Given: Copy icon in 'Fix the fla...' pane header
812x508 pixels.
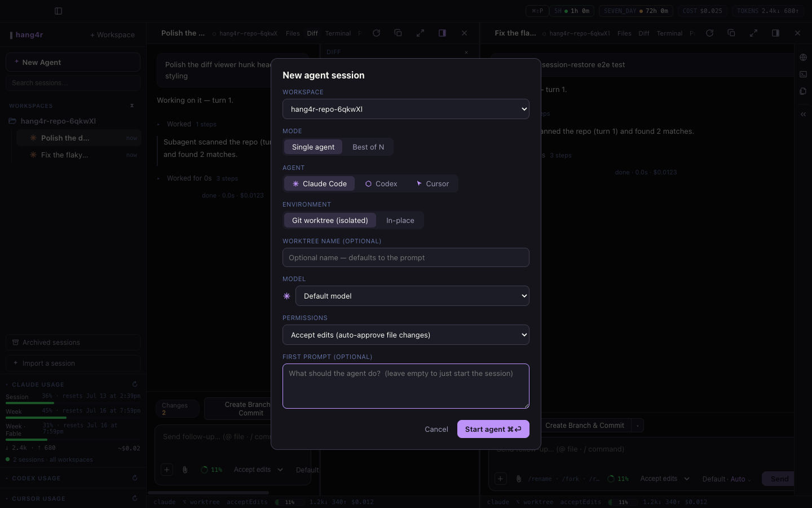Looking at the screenshot, I should pos(731,33).
